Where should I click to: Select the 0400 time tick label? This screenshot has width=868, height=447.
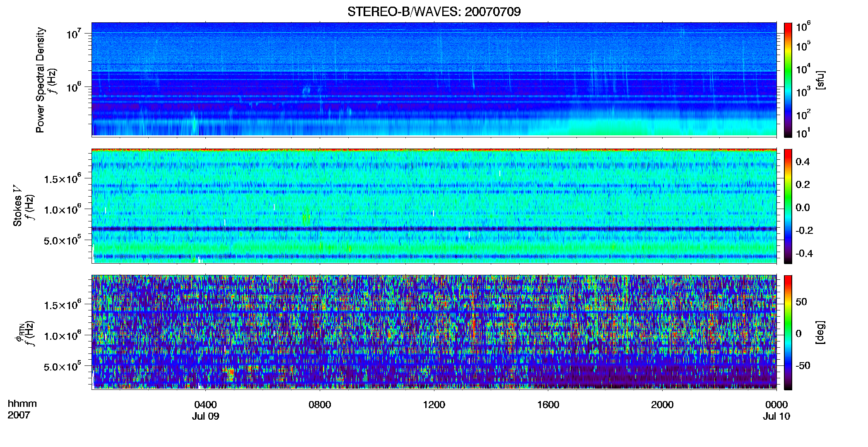click(x=205, y=404)
